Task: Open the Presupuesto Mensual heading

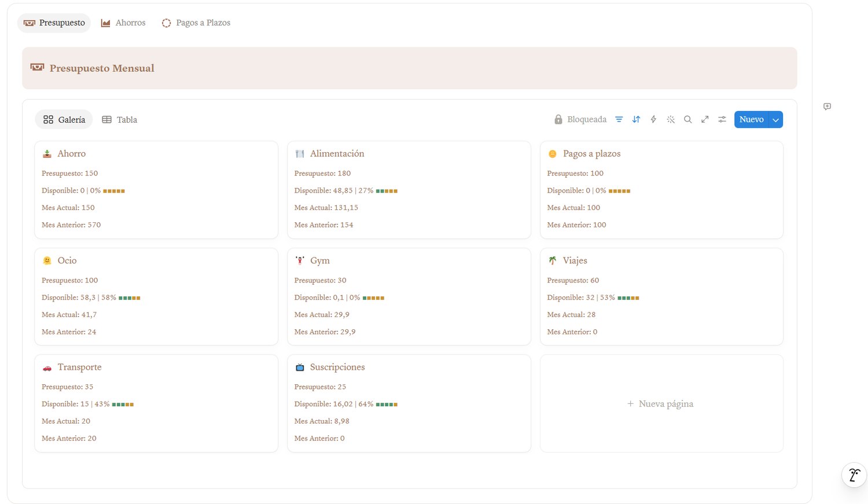Action: tap(102, 68)
